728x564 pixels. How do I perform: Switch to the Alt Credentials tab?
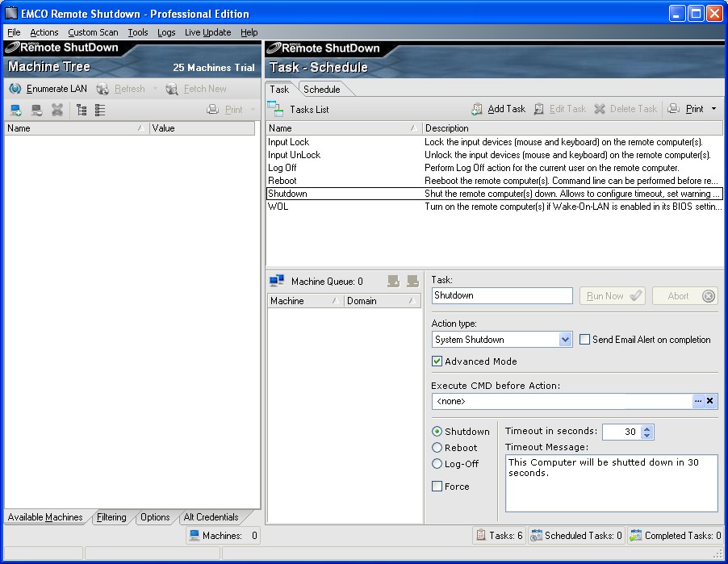click(211, 516)
